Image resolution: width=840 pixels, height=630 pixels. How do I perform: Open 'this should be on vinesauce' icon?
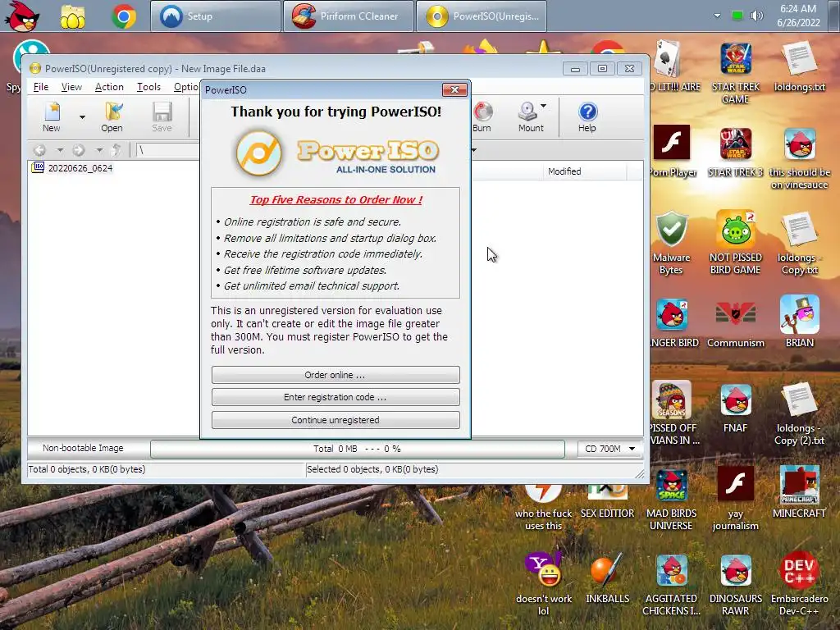[799, 159]
